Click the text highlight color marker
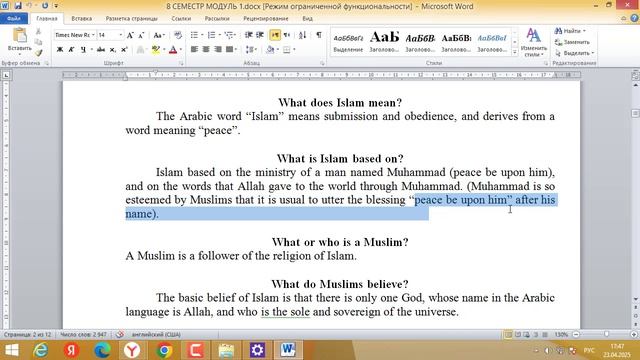The image size is (640, 360). [x=155, y=50]
